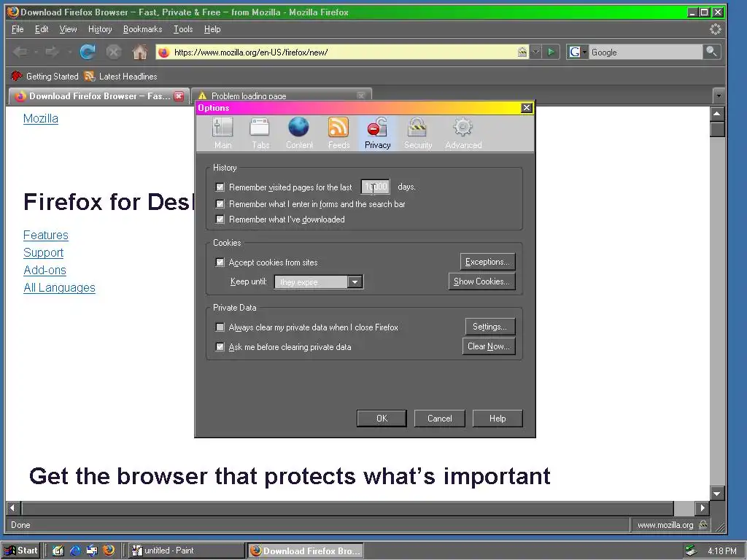Open the Tools menu

(x=183, y=29)
